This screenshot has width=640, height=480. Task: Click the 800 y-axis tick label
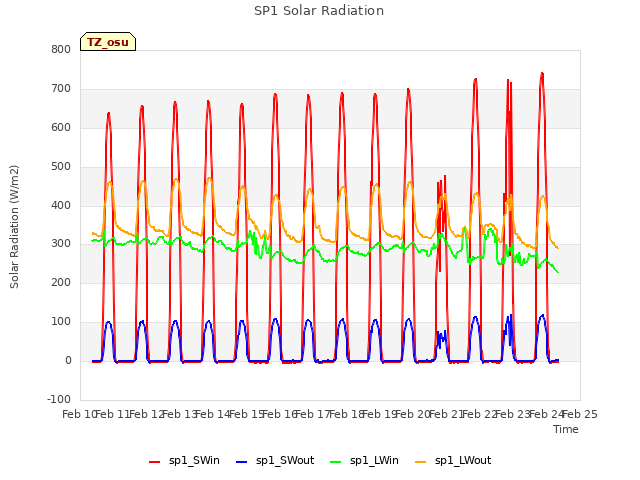coord(61,50)
